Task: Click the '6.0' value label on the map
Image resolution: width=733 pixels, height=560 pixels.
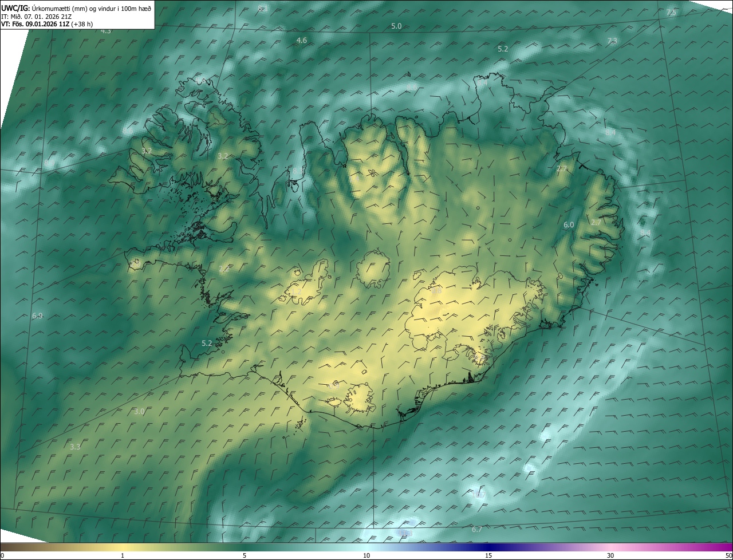Action: coord(569,225)
